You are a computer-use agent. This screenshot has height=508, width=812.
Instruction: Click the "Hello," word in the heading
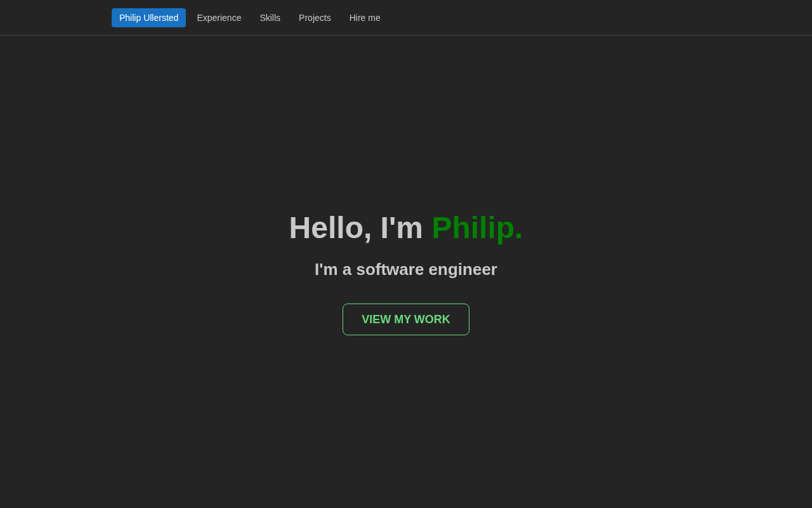pos(330,228)
